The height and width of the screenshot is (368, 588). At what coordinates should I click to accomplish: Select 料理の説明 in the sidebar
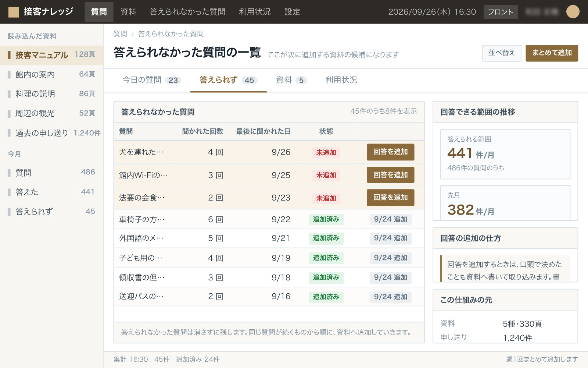tap(51, 94)
